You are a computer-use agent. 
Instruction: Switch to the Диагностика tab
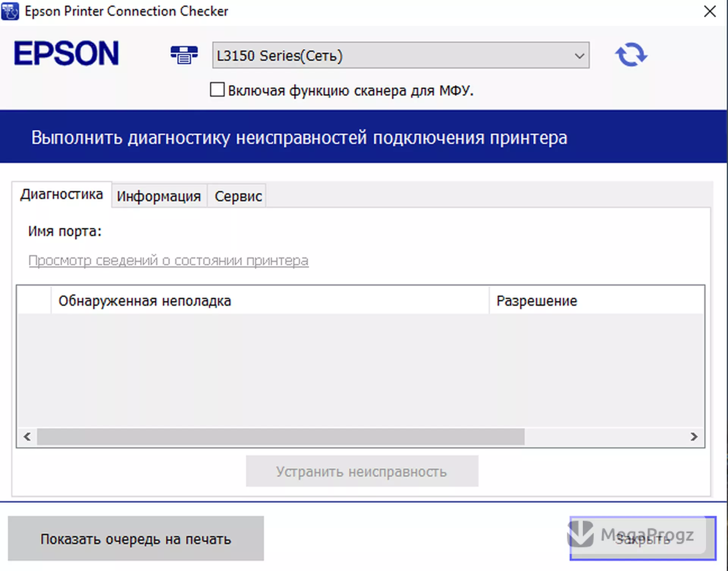coord(62,194)
